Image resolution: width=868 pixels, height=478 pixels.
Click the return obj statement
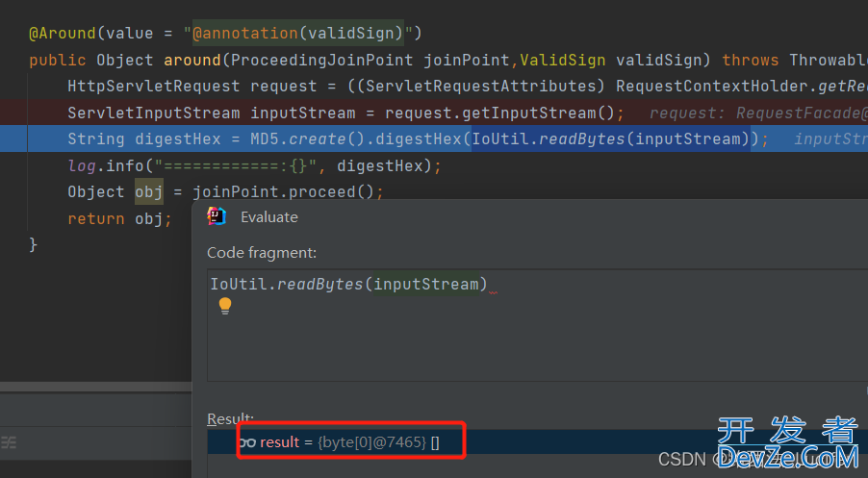coord(118,218)
